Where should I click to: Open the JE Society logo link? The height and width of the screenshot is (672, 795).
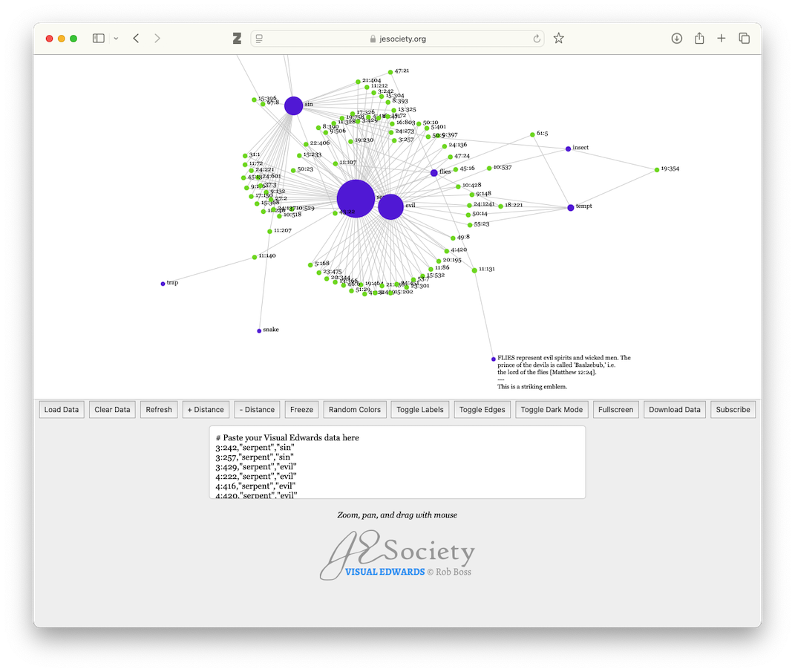(x=397, y=556)
